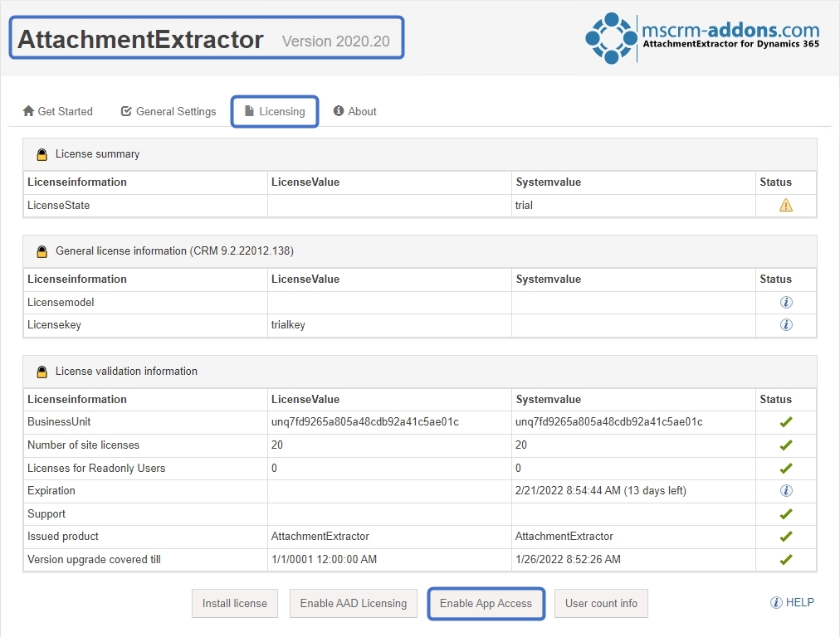840x637 pixels.
Task: Click the 'trial' system value
Action: 524,206
